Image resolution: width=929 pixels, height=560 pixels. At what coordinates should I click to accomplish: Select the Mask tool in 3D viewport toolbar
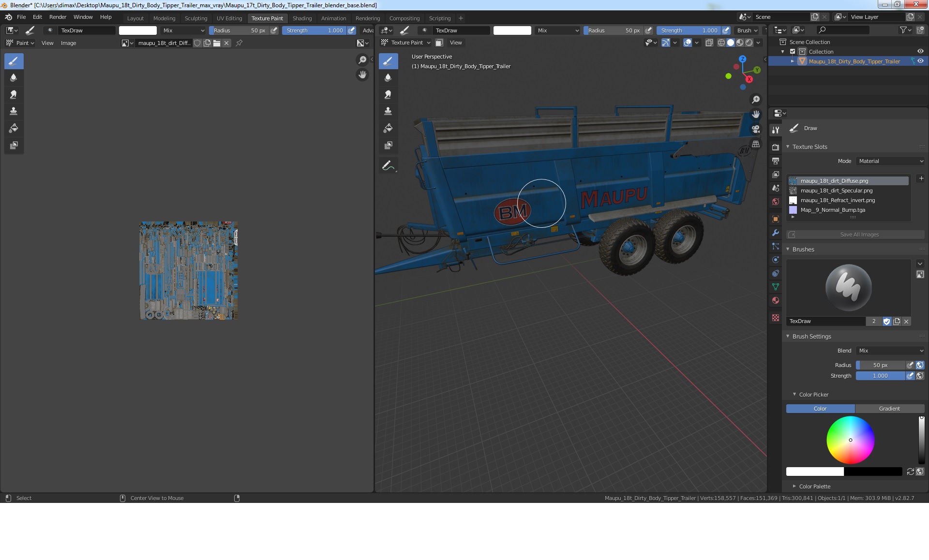pos(388,145)
